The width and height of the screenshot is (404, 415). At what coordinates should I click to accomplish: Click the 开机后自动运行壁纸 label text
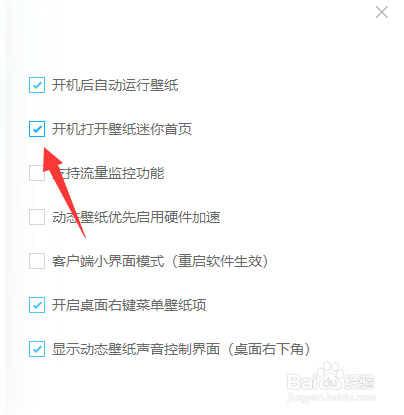click(x=115, y=85)
